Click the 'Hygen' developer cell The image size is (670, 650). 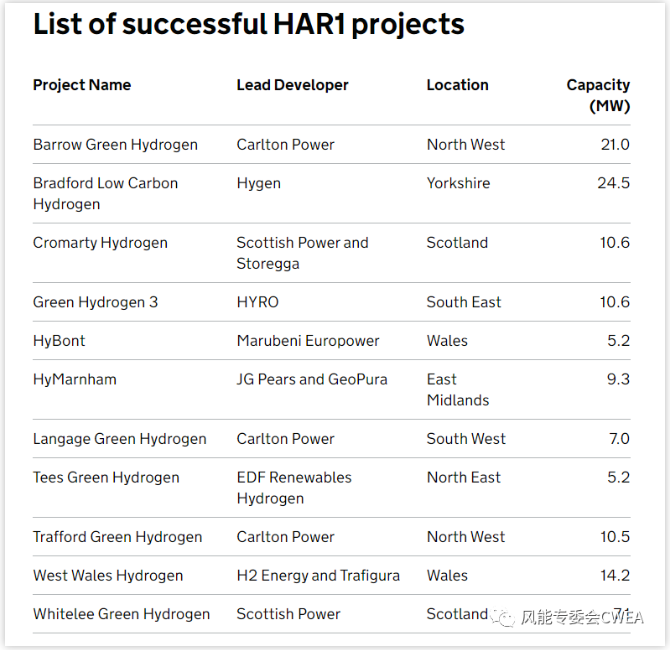click(259, 183)
